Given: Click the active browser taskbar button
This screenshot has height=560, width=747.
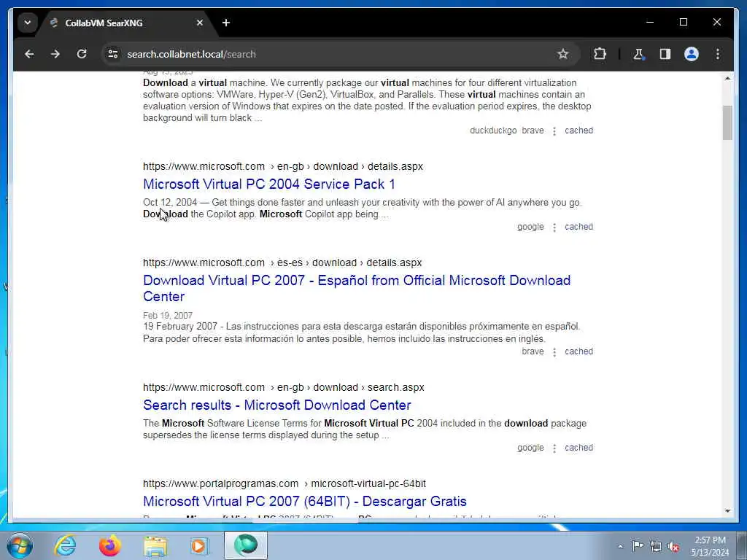Looking at the screenshot, I should click(x=246, y=545).
